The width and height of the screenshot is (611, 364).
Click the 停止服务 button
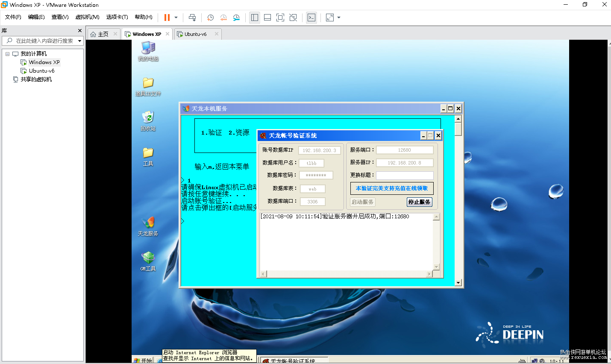(x=419, y=202)
